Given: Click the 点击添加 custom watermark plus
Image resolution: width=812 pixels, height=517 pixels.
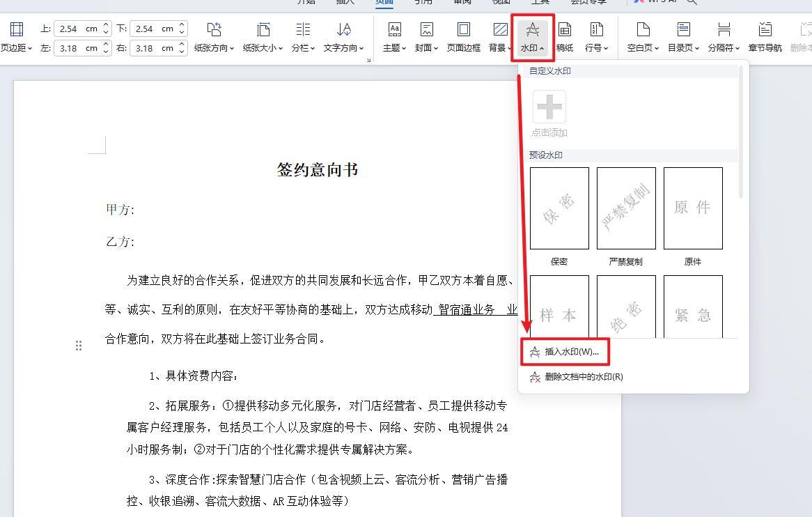Looking at the screenshot, I should pyautogui.click(x=549, y=107).
